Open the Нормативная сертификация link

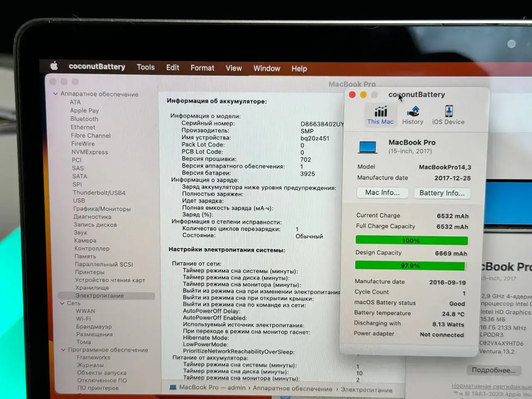(491, 386)
